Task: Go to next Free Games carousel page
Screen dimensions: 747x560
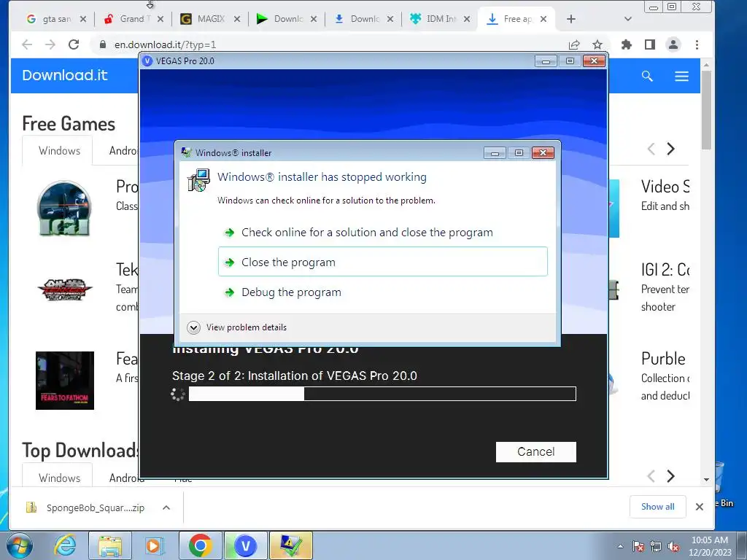Action: point(671,149)
